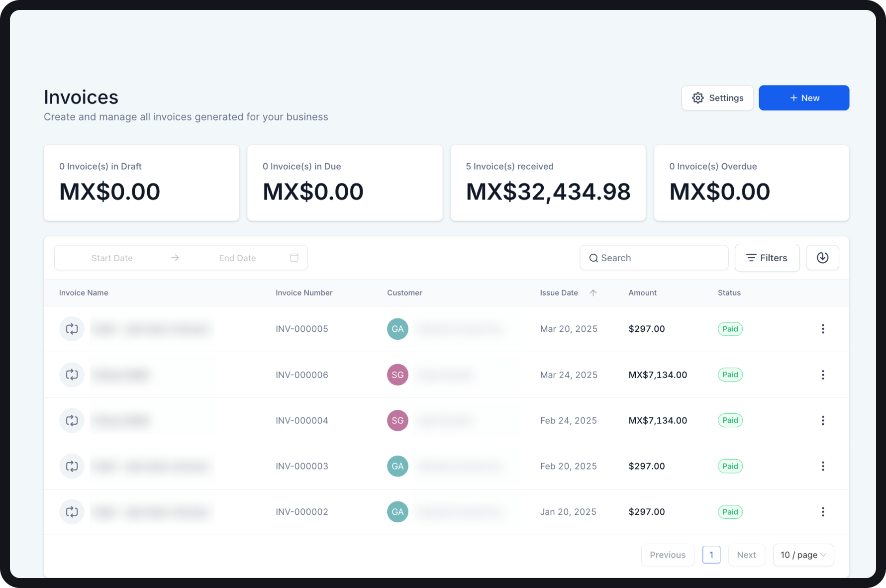Click the Start Date field
886x588 pixels.
click(112, 258)
